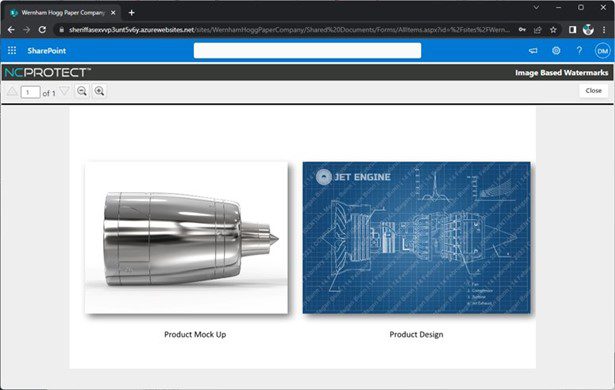Close the Wernham Hogg browser tab
Image resolution: width=615 pixels, height=390 pixels.
pyautogui.click(x=113, y=13)
